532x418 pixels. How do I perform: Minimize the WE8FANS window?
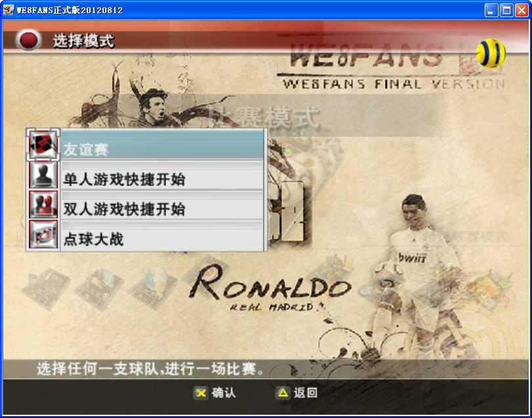click(x=491, y=10)
